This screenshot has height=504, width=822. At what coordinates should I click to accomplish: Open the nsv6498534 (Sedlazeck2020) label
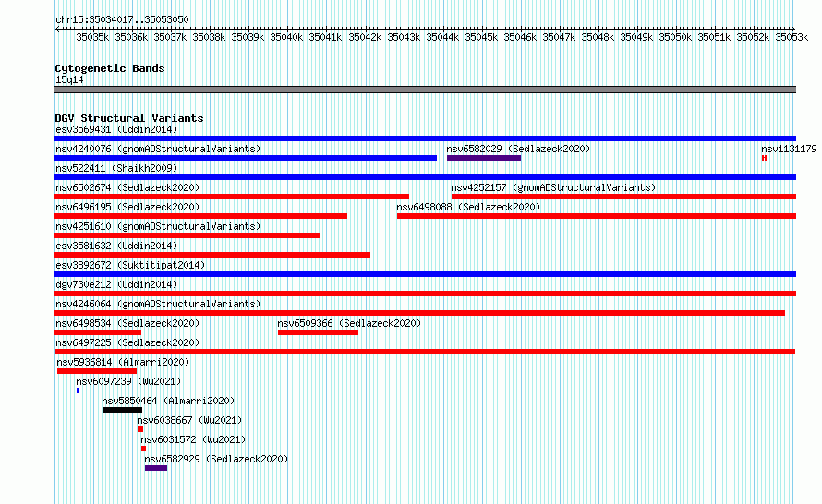[x=127, y=323]
